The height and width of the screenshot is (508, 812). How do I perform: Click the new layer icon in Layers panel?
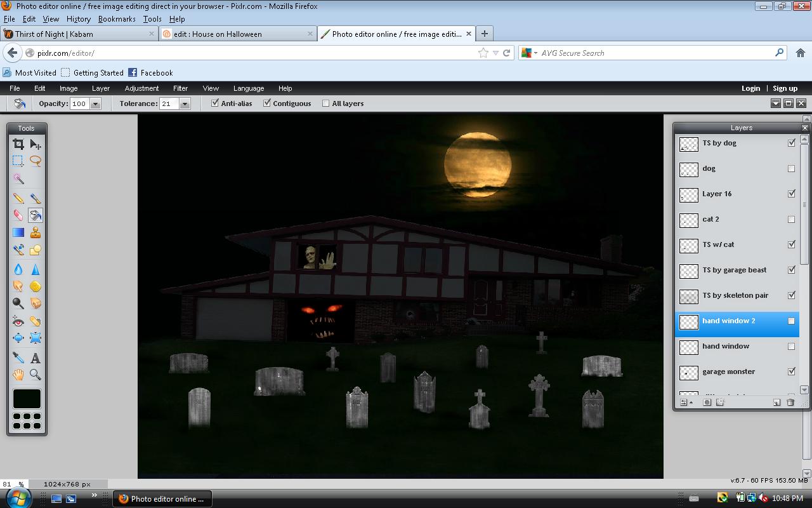[776, 402]
